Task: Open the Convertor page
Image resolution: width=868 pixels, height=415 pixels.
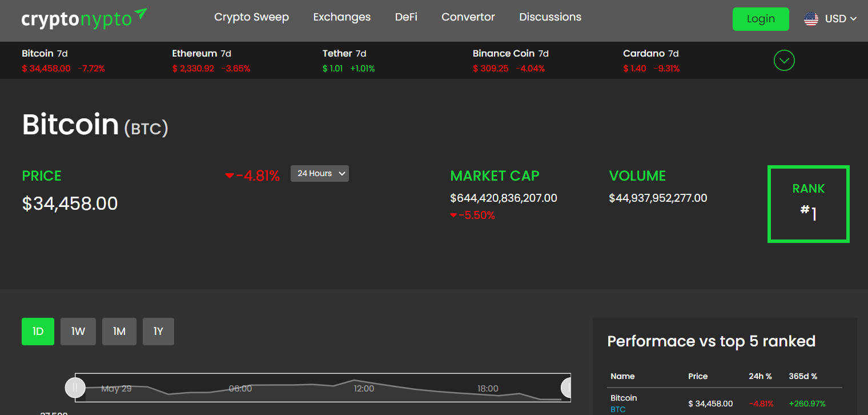Action: 468,17
